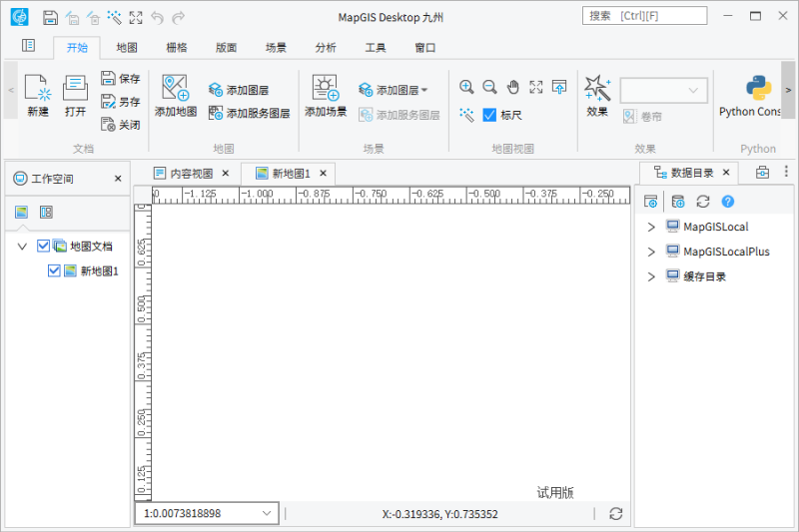Uncheck the 地图文档 checkbox
This screenshot has height=532, width=799.
(43, 246)
